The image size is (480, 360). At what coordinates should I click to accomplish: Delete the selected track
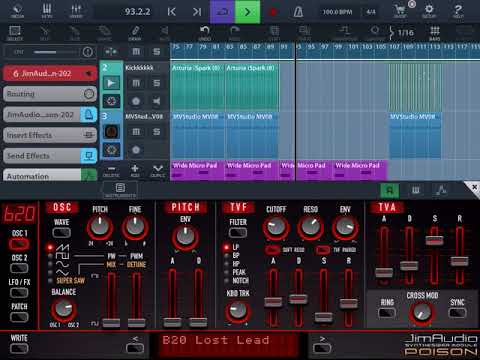pyautogui.click(x=111, y=171)
